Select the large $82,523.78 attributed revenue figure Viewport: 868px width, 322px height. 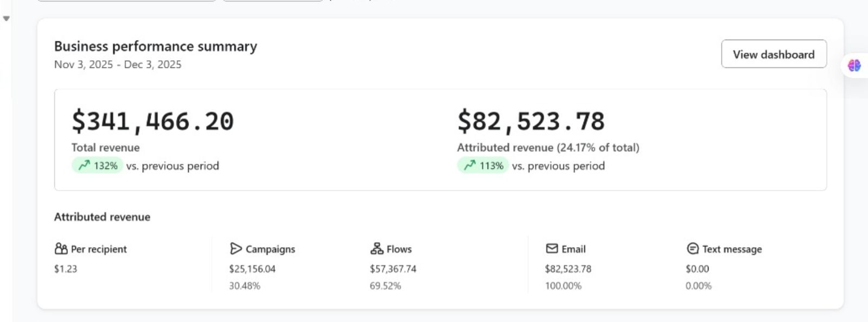pos(531,121)
